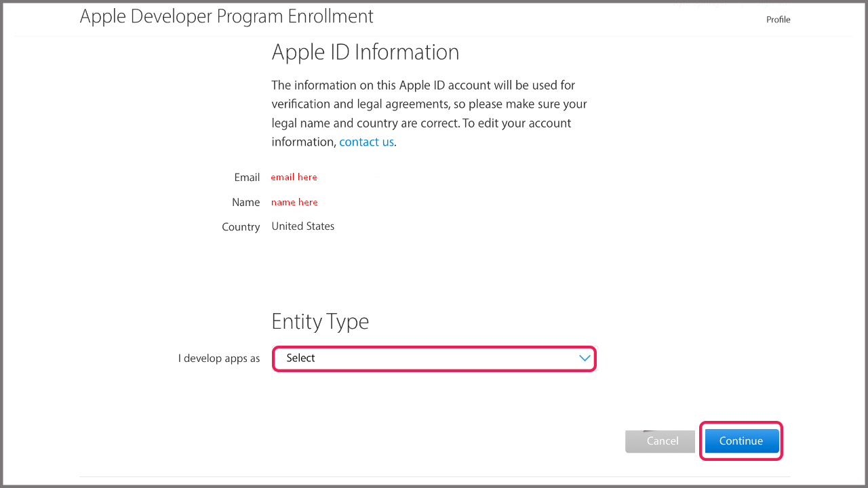Open the contact us link
This screenshot has height=488, width=868.
coord(366,142)
